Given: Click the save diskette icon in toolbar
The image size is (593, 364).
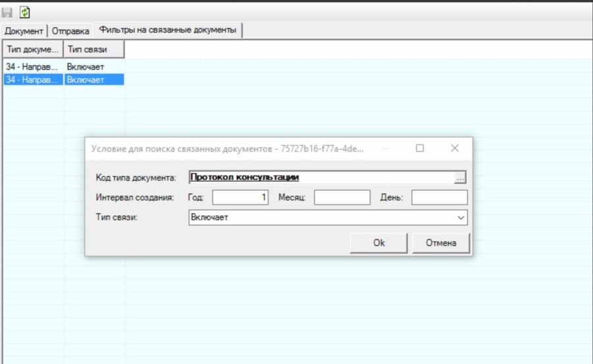Looking at the screenshot, I should [x=7, y=13].
